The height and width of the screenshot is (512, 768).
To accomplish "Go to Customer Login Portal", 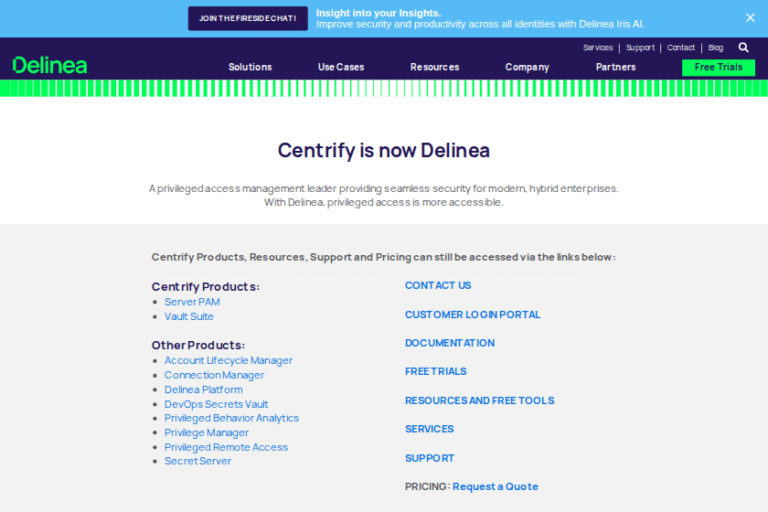I will point(473,315).
